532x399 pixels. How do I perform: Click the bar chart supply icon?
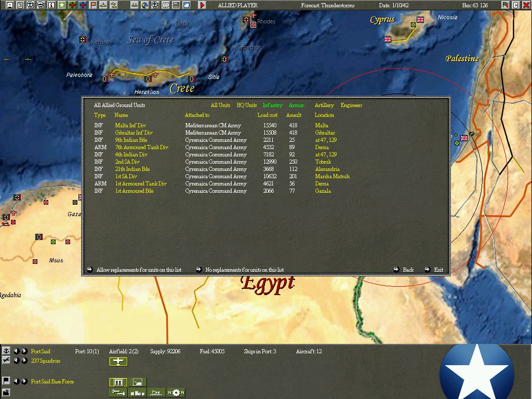click(x=137, y=393)
